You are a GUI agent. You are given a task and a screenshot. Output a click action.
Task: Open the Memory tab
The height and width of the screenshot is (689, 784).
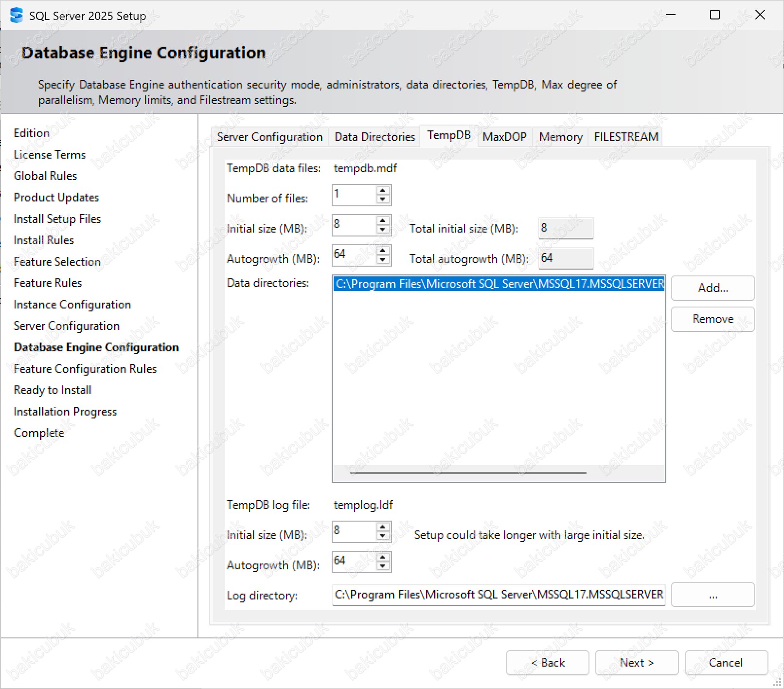pyautogui.click(x=560, y=137)
